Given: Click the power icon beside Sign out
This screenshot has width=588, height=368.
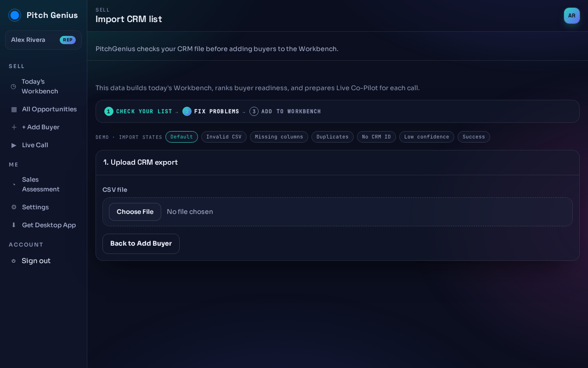Looking at the screenshot, I should (13, 261).
